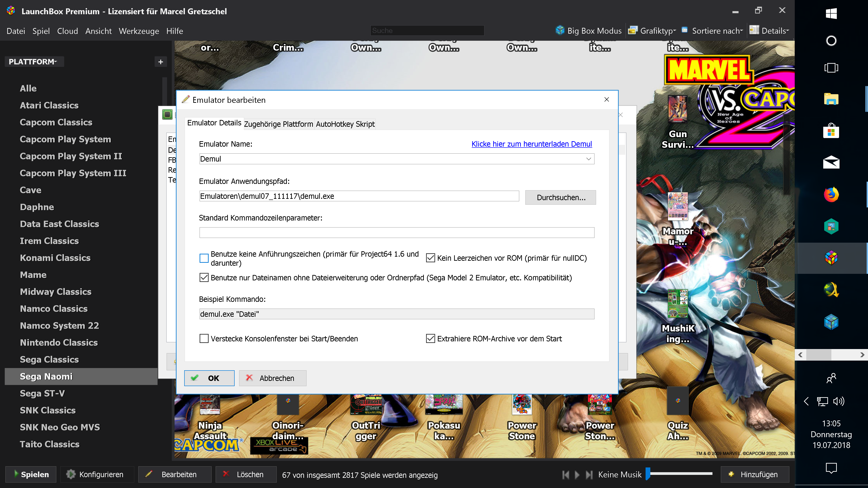Select Sega Naomi platform
868x488 pixels.
coord(81,376)
